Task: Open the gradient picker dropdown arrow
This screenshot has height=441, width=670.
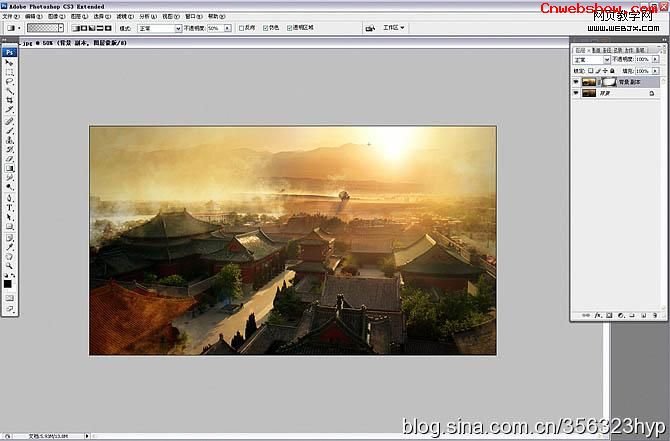Action: [x=61, y=28]
